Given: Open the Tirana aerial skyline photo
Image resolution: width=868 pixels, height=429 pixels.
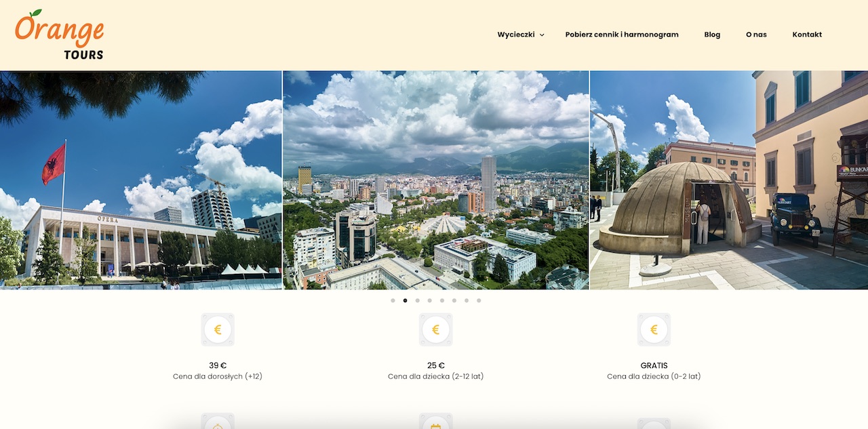Looking at the screenshot, I should (436, 180).
